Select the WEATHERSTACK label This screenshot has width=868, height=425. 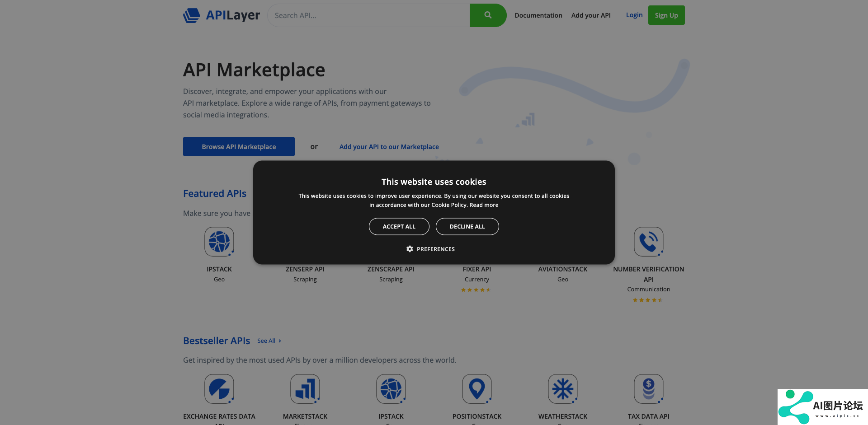(x=563, y=416)
